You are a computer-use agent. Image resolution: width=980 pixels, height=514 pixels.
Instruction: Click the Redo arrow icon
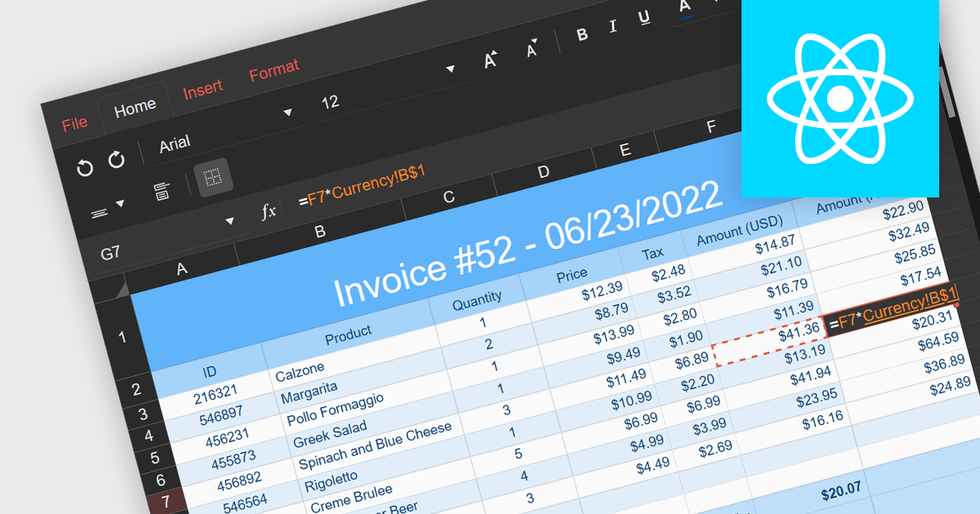[117, 159]
